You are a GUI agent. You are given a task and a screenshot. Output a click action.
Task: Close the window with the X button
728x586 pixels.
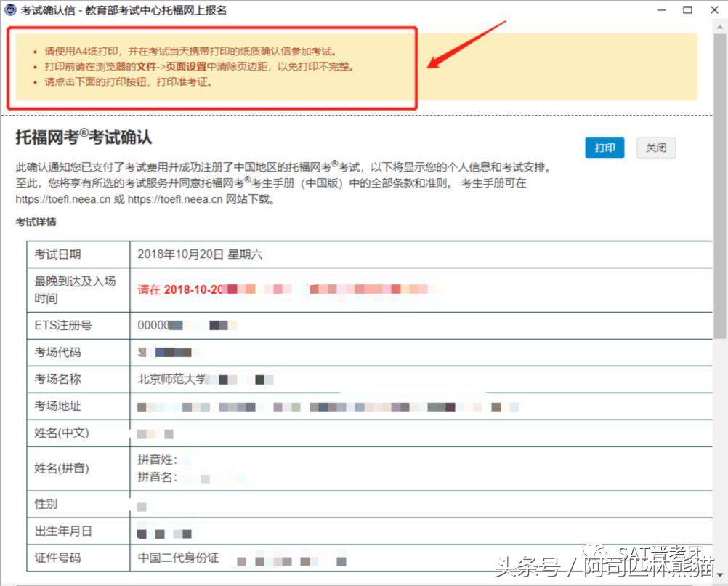(x=715, y=9)
